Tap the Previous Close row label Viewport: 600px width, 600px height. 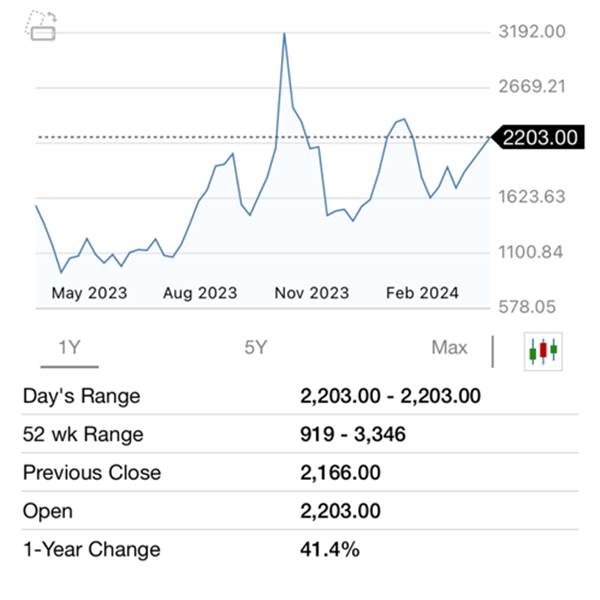pos(92,473)
